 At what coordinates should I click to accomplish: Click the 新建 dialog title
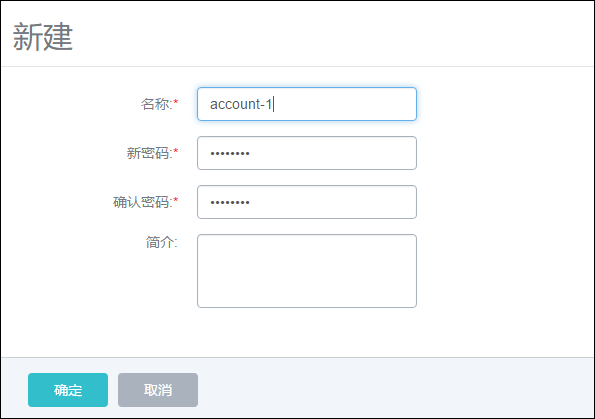tap(42, 37)
